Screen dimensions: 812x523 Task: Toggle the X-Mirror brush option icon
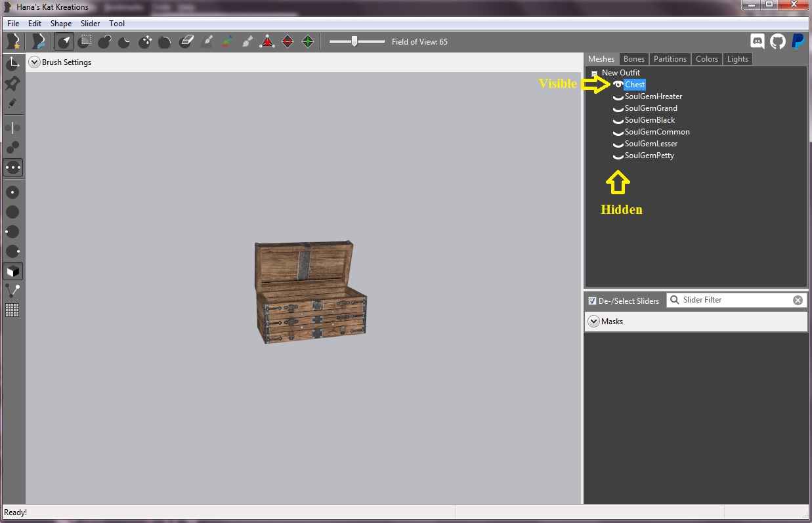12,127
